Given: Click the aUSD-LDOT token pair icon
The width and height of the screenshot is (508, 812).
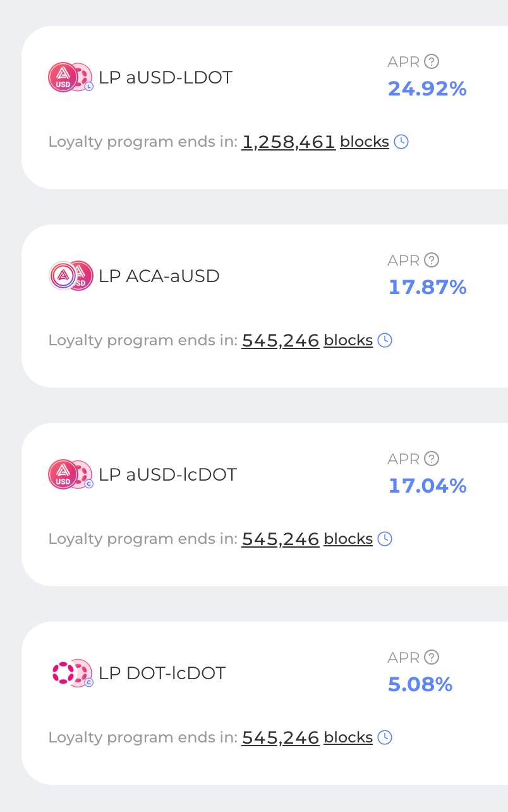Looking at the screenshot, I should 71,77.
